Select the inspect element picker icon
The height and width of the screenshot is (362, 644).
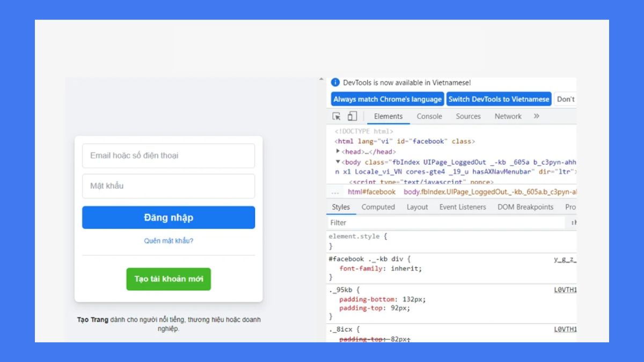click(x=336, y=116)
